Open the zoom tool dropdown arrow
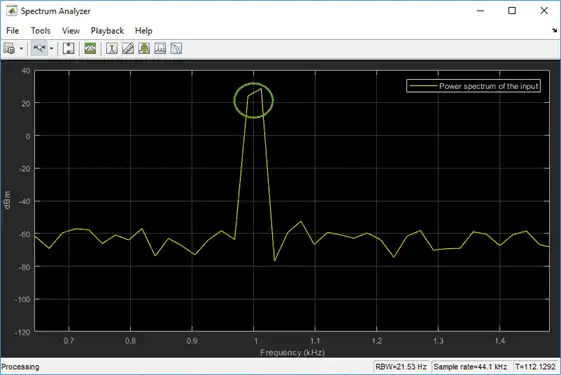This screenshot has width=561, height=375. pyautogui.click(x=52, y=48)
